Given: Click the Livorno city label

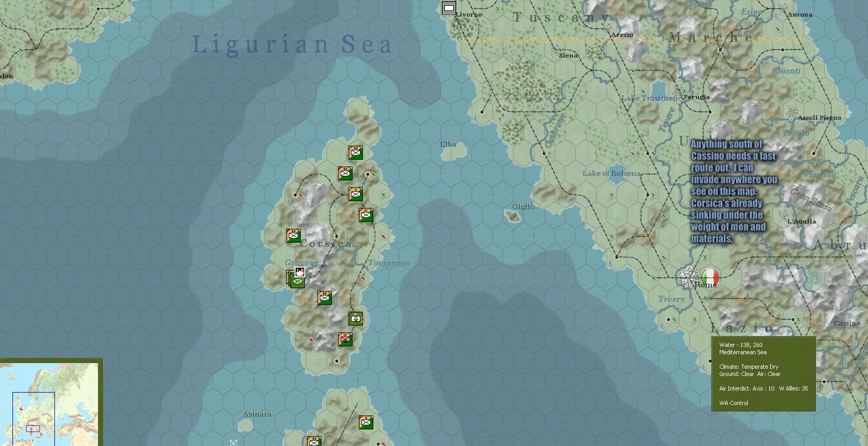Looking at the screenshot, I should point(469,15).
